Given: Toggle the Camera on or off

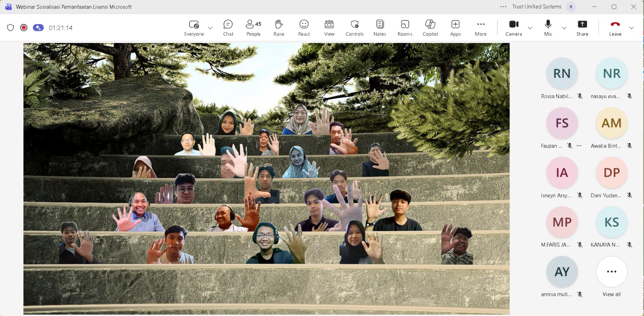Looking at the screenshot, I should (514, 28).
